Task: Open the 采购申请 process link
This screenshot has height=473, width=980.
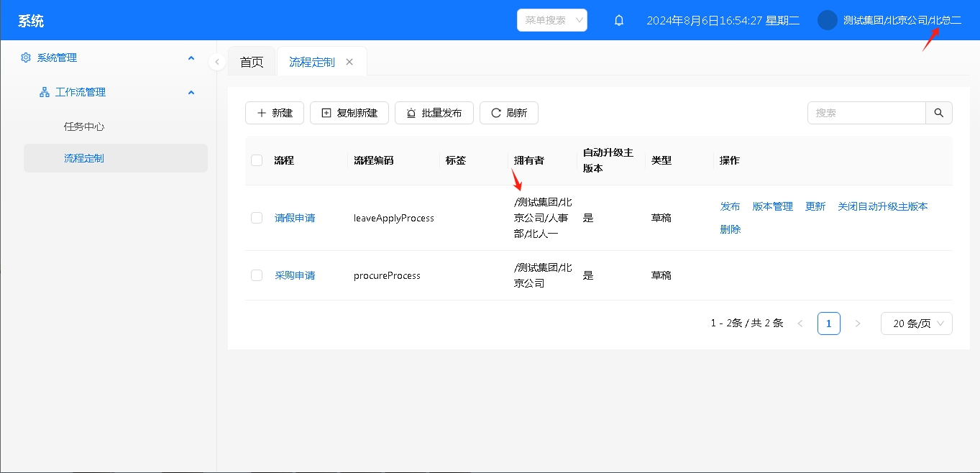Action: pyautogui.click(x=295, y=275)
